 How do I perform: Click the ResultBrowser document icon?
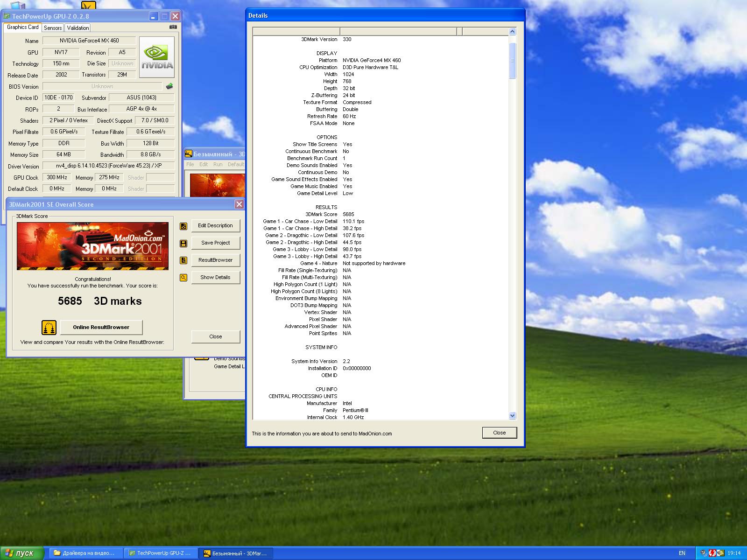tap(183, 260)
